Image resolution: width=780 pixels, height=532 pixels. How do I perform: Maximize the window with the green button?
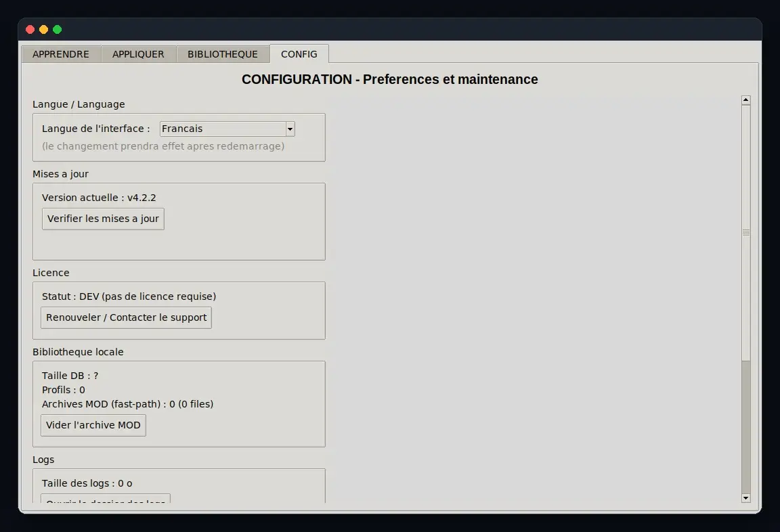coord(57,29)
